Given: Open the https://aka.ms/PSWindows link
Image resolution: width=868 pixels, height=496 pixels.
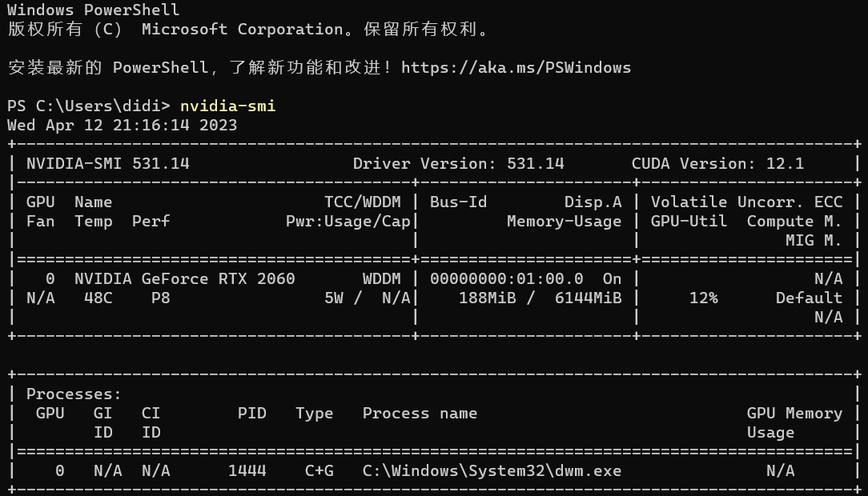Looking at the screenshot, I should 516,67.
